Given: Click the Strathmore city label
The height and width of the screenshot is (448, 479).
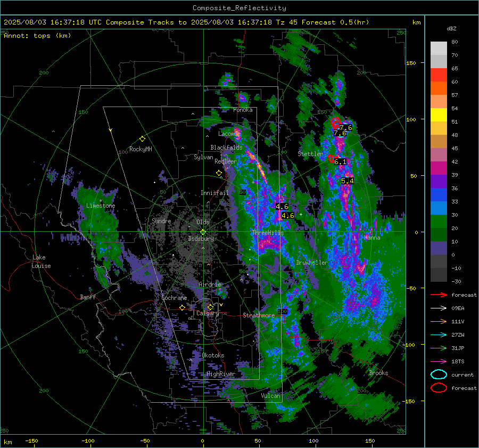Looking at the screenshot, I should pyautogui.click(x=259, y=315).
